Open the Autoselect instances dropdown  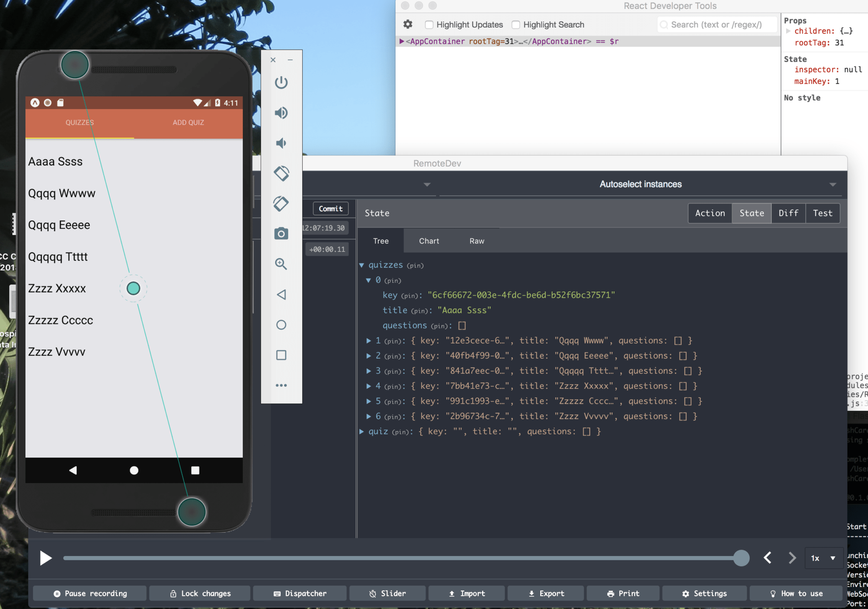pyautogui.click(x=640, y=184)
